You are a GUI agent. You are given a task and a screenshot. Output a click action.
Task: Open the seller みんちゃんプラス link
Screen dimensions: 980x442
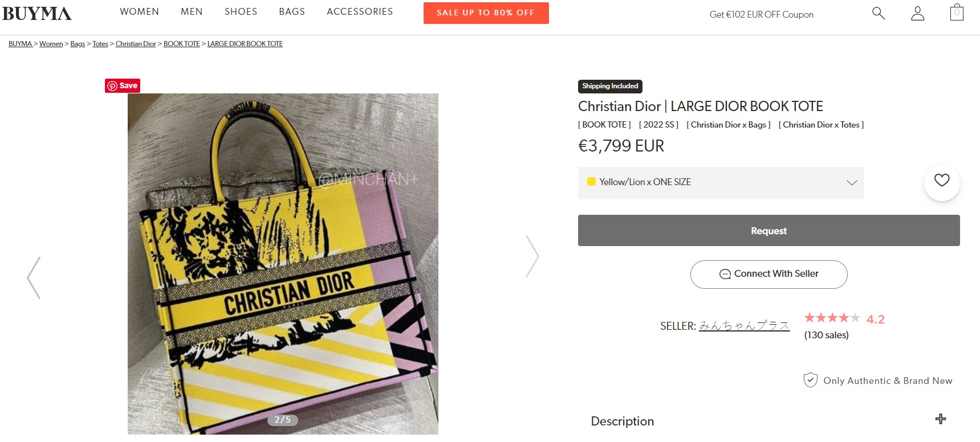[744, 326]
